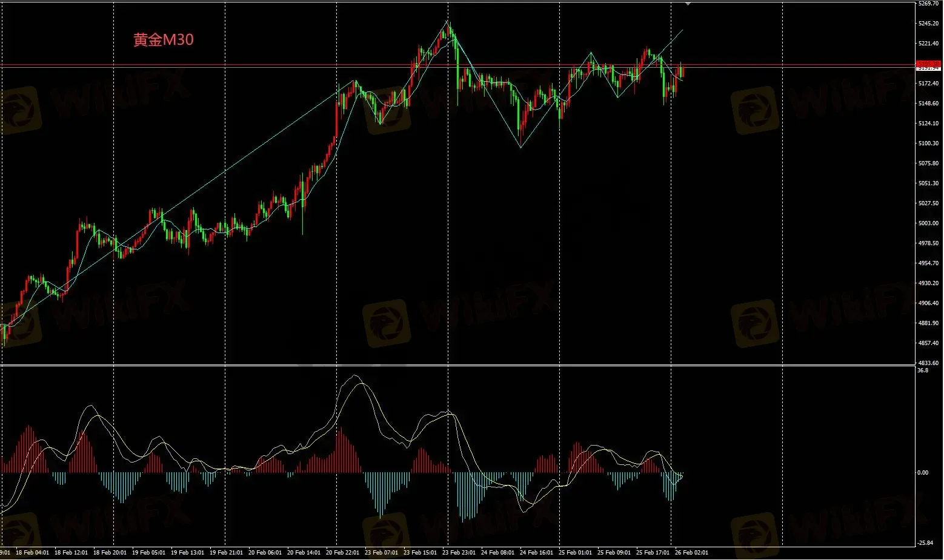Click the 36.8 MACD scale label
Viewport: 944px width, 560px height.
[923, 371]
